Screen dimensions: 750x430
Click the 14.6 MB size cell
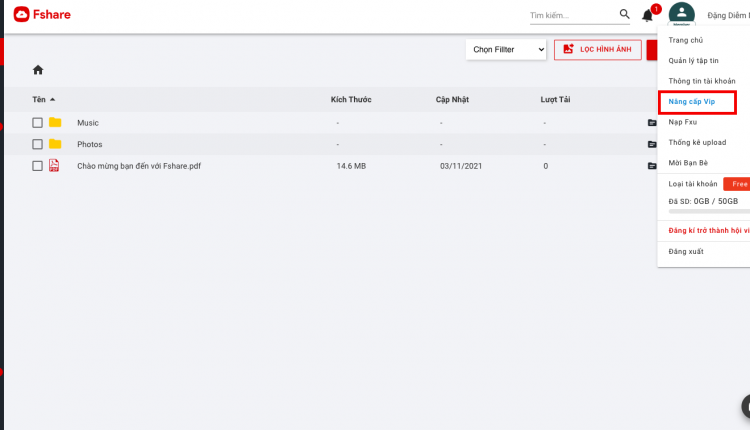[351, 166]
